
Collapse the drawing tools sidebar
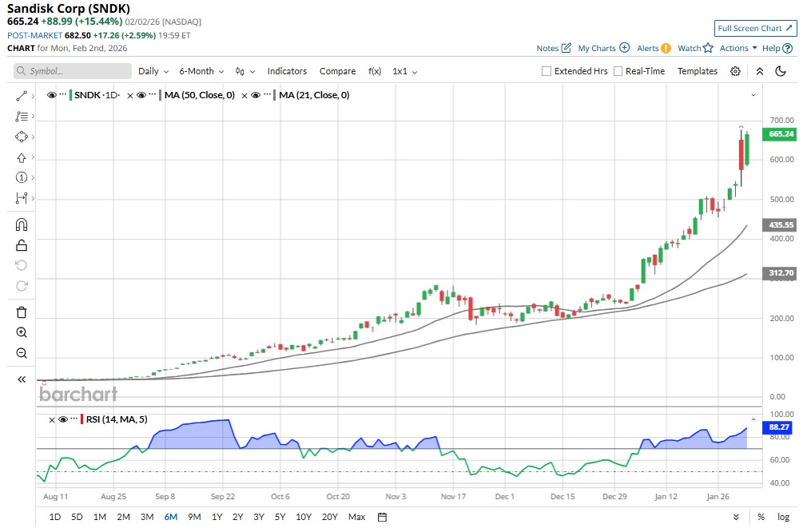pos(22,379)
